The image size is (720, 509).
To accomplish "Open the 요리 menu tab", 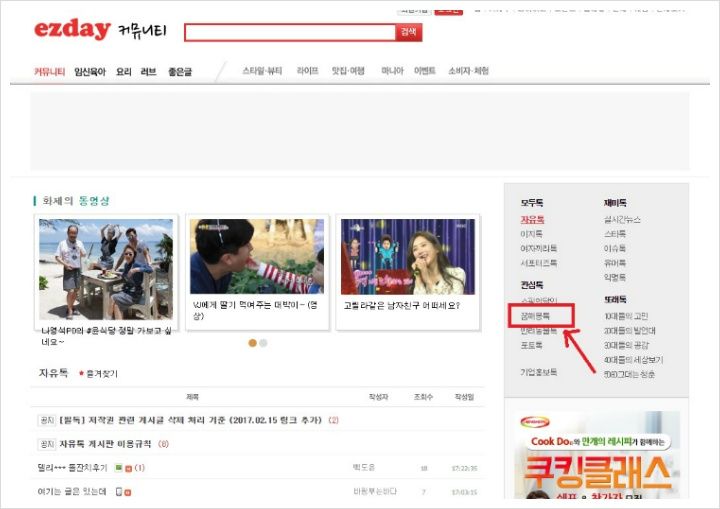I will [x=124, y=72].
